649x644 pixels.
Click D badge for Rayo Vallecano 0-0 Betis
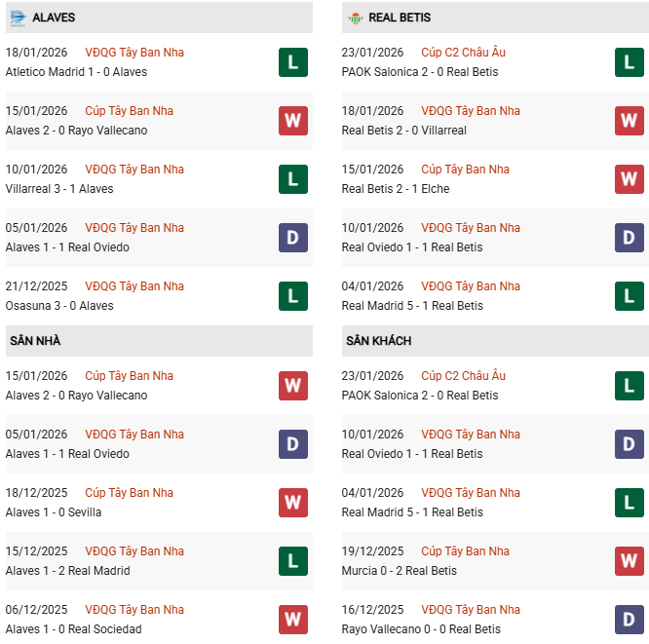click(630, 620)
